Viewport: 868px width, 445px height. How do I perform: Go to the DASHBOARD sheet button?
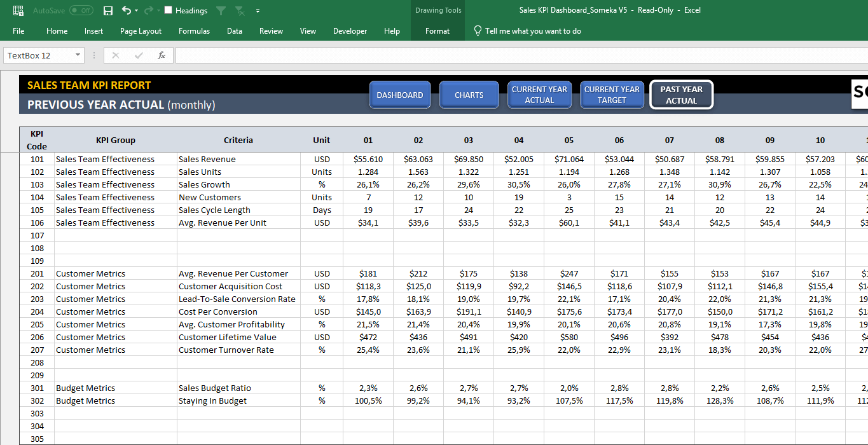click(x=399, y=95)
